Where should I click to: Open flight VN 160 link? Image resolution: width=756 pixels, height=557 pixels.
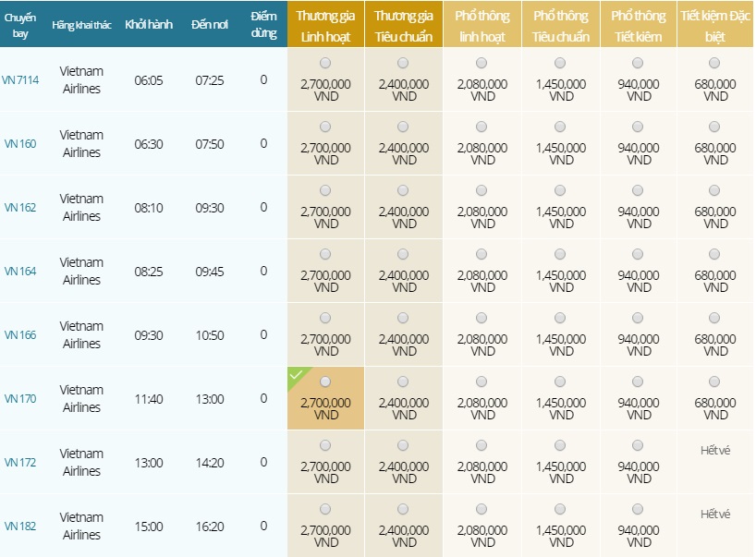point(20,143)
